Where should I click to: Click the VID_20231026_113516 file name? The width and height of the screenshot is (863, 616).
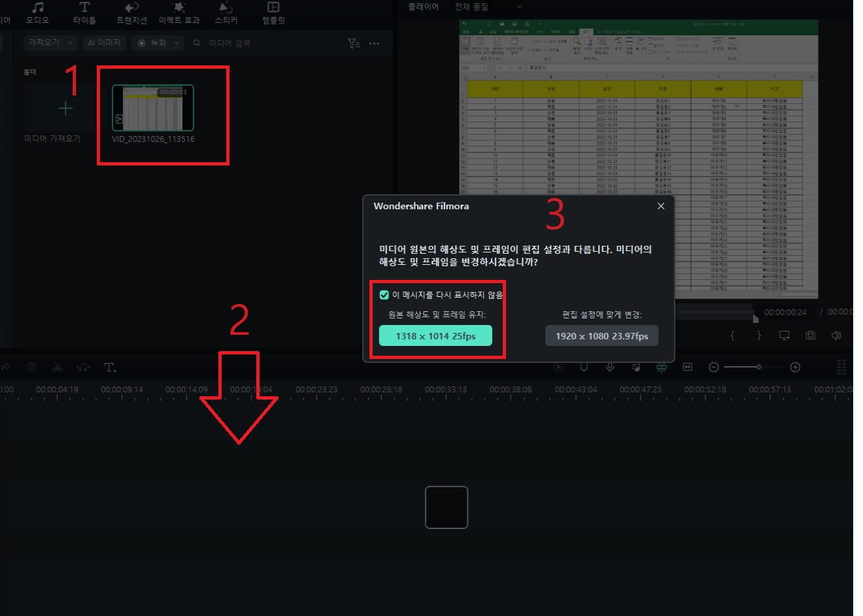pos(153,139)
